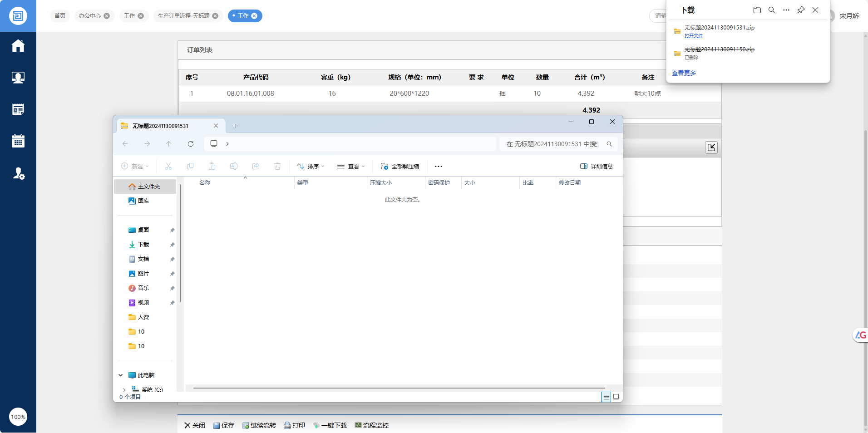
Task: Click the Explorer search field
Action: pyautogui.click(x=558, y=144)
